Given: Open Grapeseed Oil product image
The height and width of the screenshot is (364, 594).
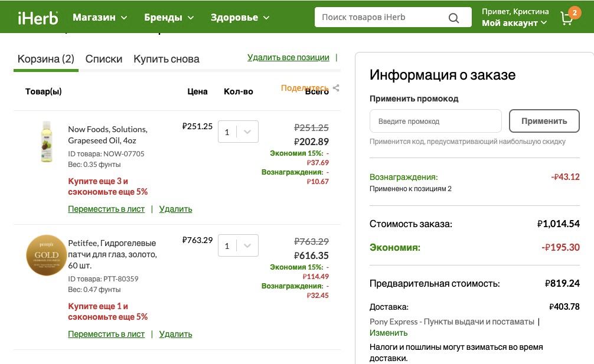Looking at the screenshot, I should (x=47, y=142).
